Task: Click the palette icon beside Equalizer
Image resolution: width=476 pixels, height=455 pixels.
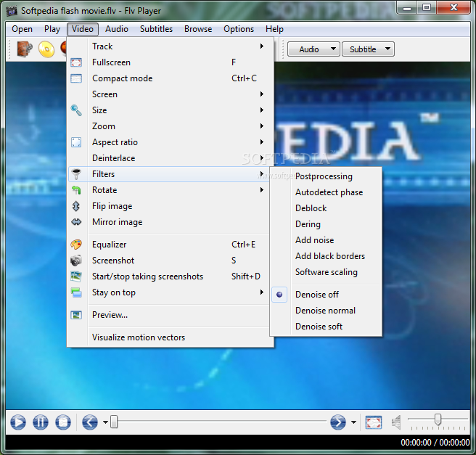Action: click(76, 245)
